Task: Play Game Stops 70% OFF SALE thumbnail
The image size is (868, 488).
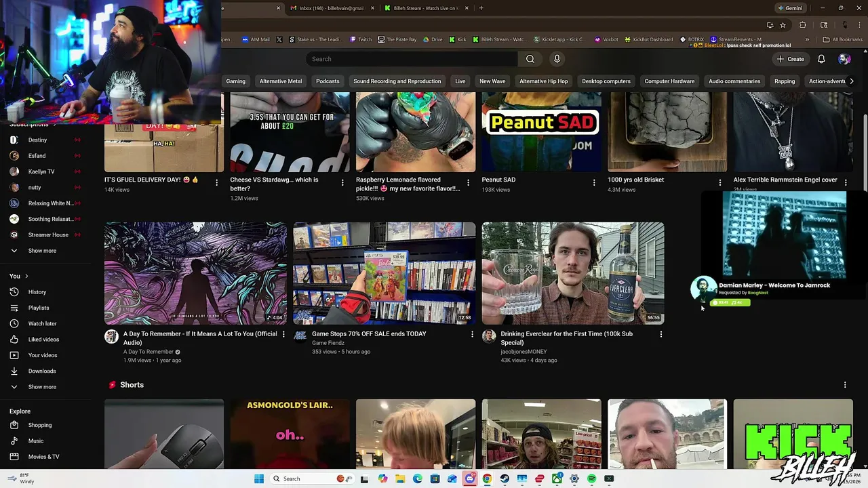Action: click(x=384, y=273)
